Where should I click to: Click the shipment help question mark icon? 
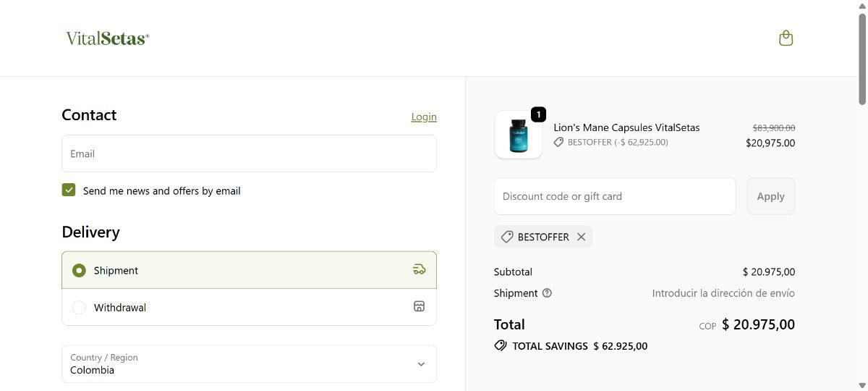coord(547,293)
